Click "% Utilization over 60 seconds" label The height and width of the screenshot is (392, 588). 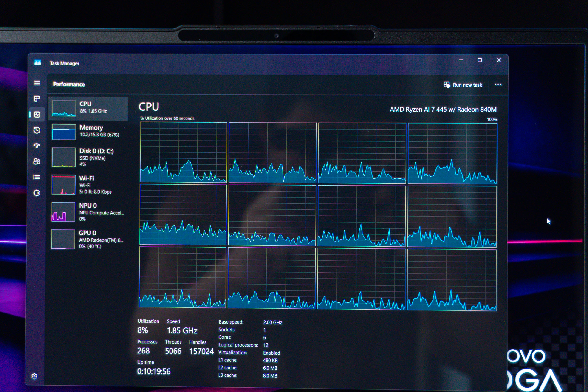point(167,118)
